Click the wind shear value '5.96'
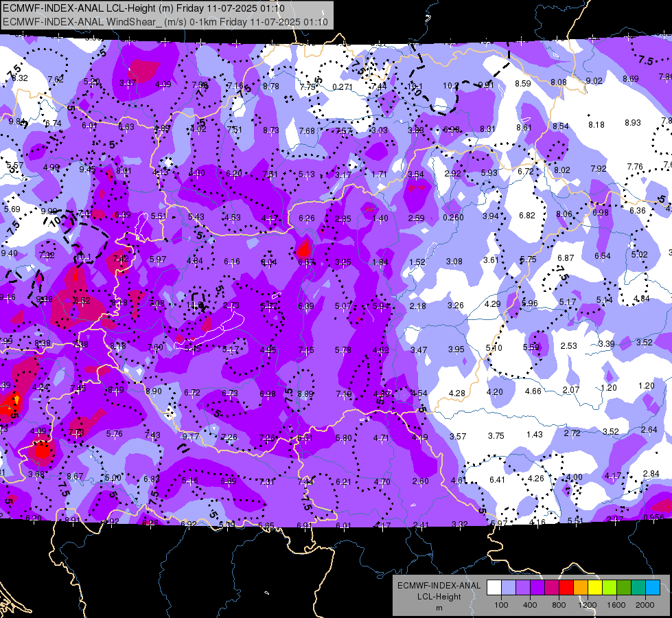The image size is (672, 618). pyautogui.click(x=529, y=304)
